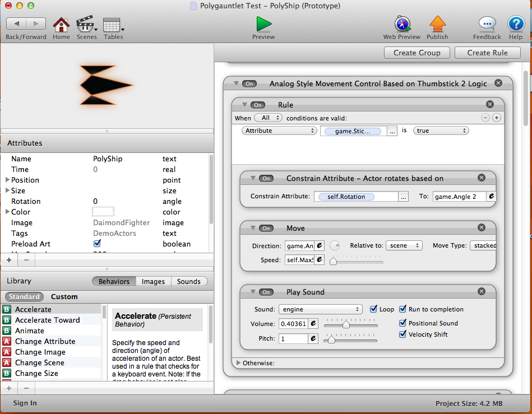Open expression editor for game.Angle 2 field
The width and height of the screenshot is (532, 414).
click(491, 197)
